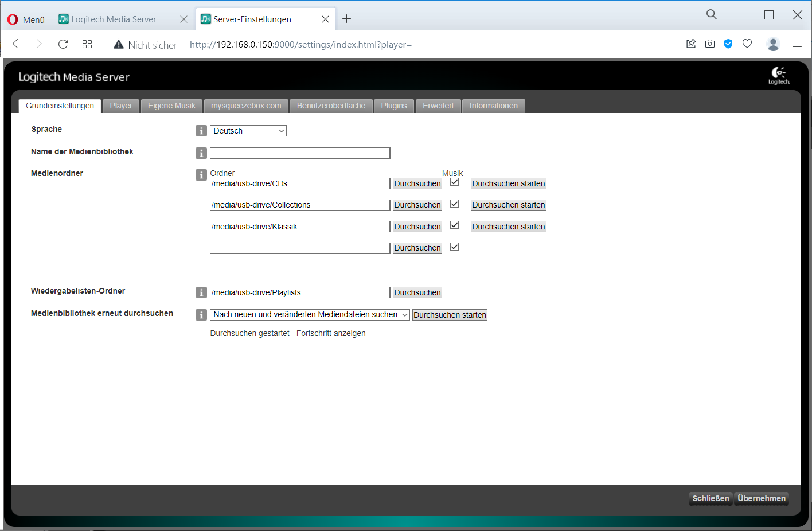812x531 pixels.
Task: Start scan of CDs folder
Action: pos(509,183)
